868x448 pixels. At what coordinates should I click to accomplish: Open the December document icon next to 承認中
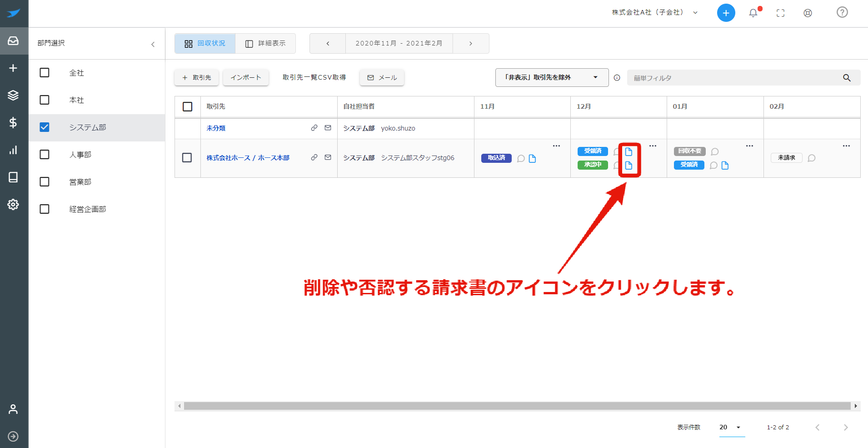tap(629, 165)
